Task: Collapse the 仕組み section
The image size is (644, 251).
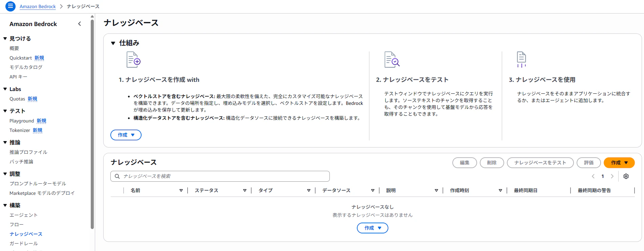Action: (113, 43)
